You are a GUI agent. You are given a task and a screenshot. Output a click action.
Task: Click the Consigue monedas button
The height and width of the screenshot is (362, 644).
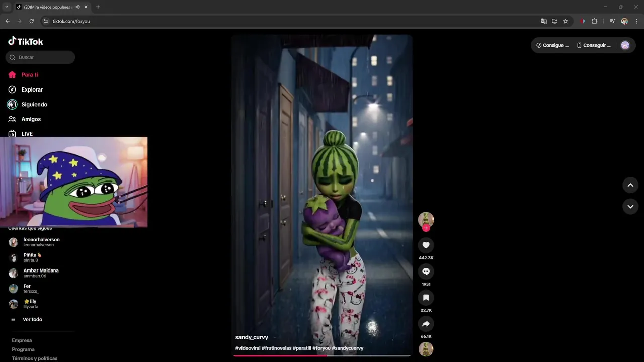(x=552, y=45)
